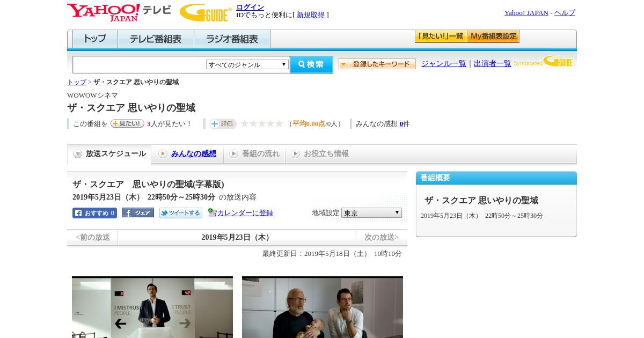Select the fifth rating star
Image resolution: width=644 pixels, height=338 pixels.
(x=279, y=123)
